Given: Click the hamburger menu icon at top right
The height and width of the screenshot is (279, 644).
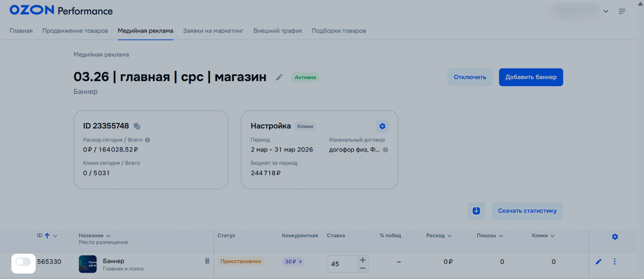Looking at the screenshot, I should pyautogui.click(x=622, y=11).
